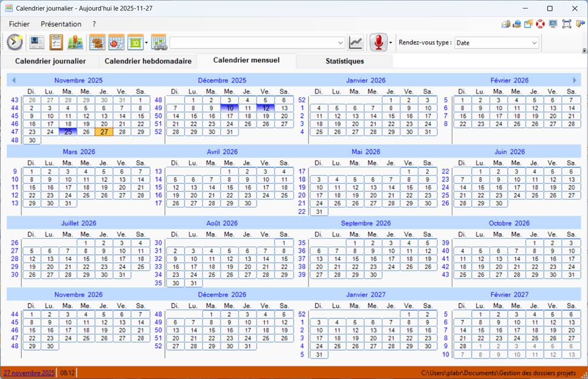Click the red microphone recording button
The image size is (588, 379).
click(x=378, y=42)
